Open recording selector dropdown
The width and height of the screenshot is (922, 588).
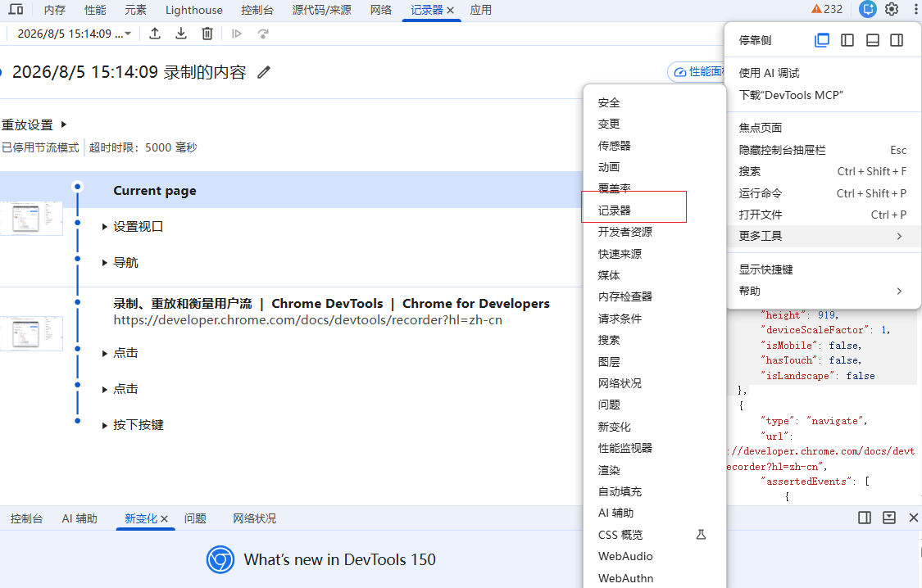(74, 34)
